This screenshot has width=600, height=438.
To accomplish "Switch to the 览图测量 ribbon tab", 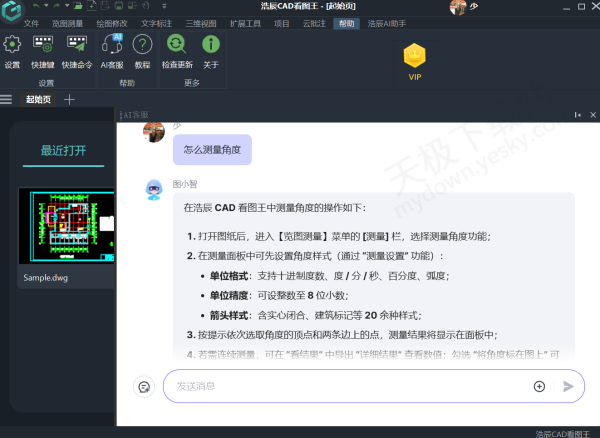I will coord(68,22).
